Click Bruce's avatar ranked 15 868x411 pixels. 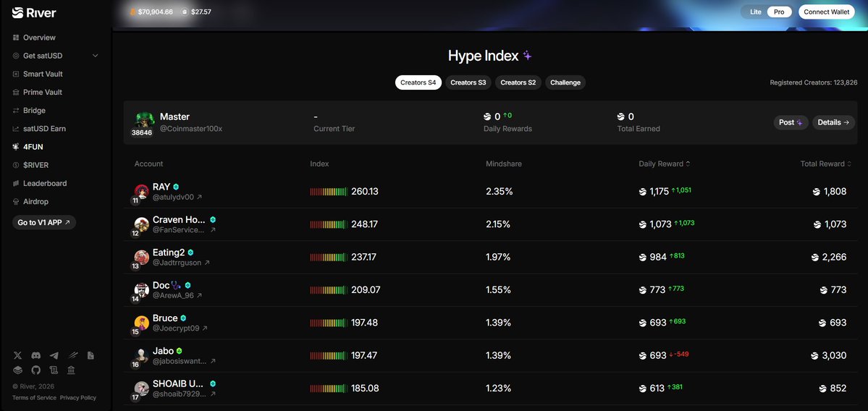coord(141,323)
